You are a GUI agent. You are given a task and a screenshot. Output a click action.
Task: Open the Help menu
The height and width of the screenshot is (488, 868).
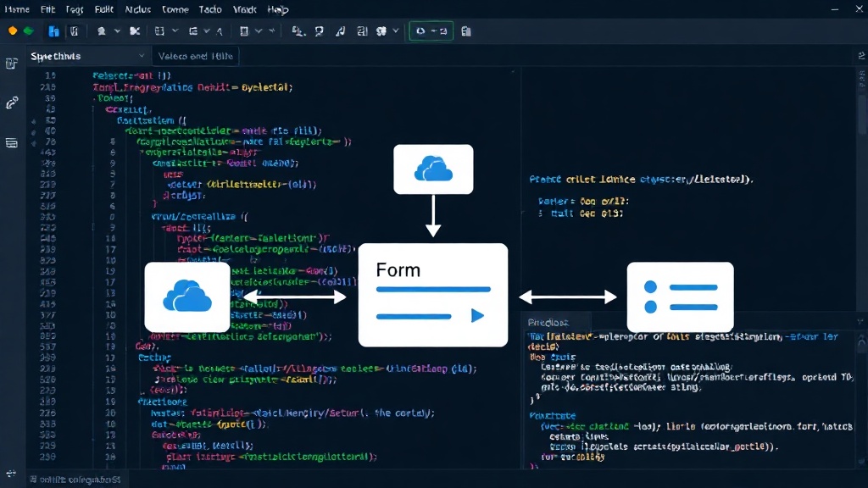pyautogui.click(x=278, y=9)
